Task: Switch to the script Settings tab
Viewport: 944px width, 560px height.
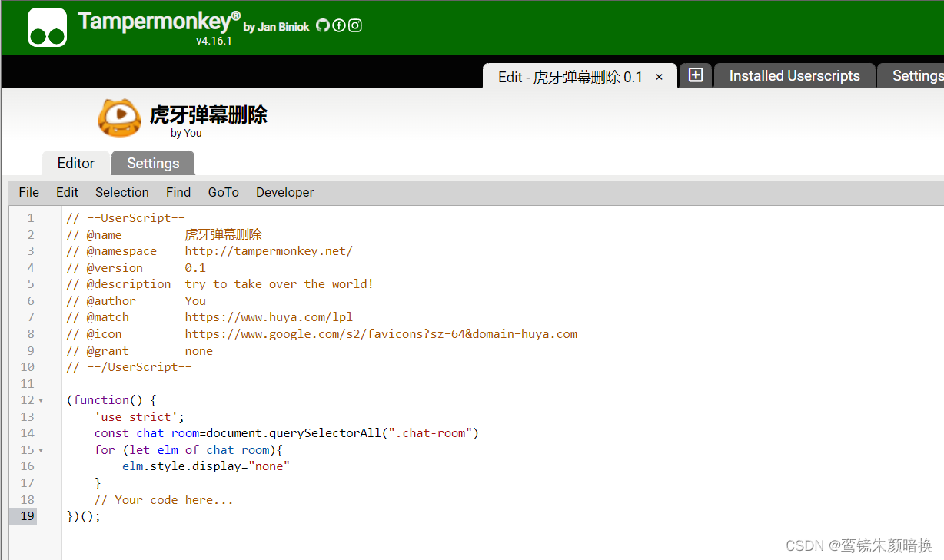Action: pyautogui.click(x=153, y=163)
